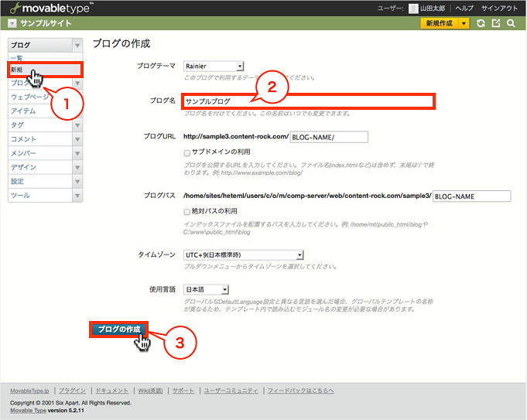The height and width of the screenshot is (420, 527).
Task: Open the プラグイン footer link
Action: click(72, 391)
